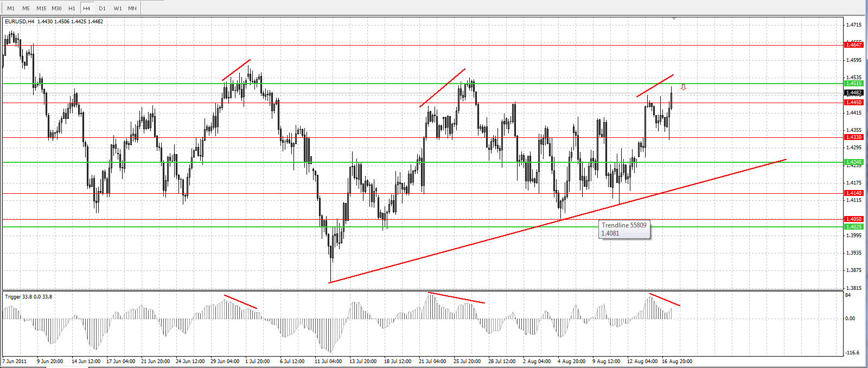Click the 18 Jul 12:00 time label

tap(398, 361)
